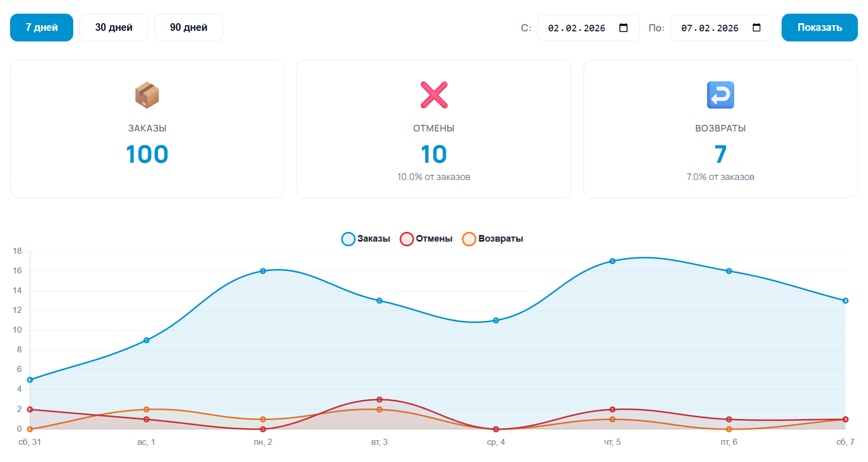Toggle Отмены series in chart legend
Viewport: 868px width, 462px height.
tap(426, 239)
